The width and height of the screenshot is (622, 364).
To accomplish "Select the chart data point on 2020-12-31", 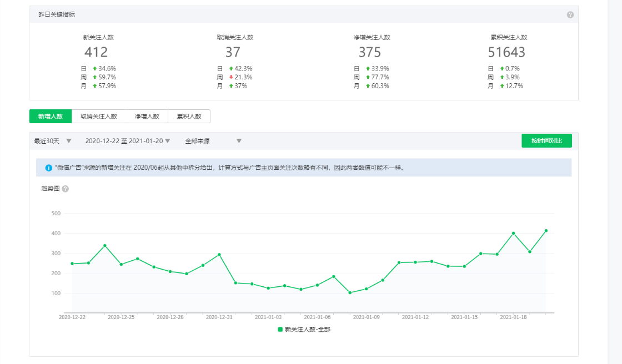I will (x=219, y=255).
